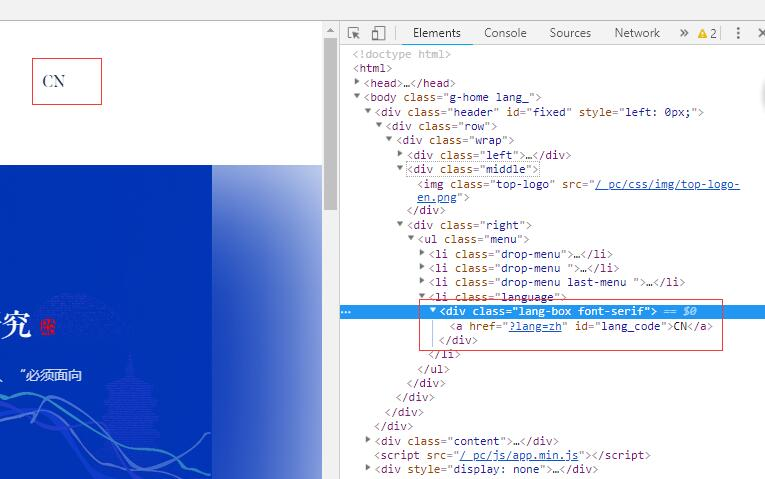Image resolution: width=765 pixels, height=479 pixels.
Task: Click the warnings count icon
Action: pos(707,33)
